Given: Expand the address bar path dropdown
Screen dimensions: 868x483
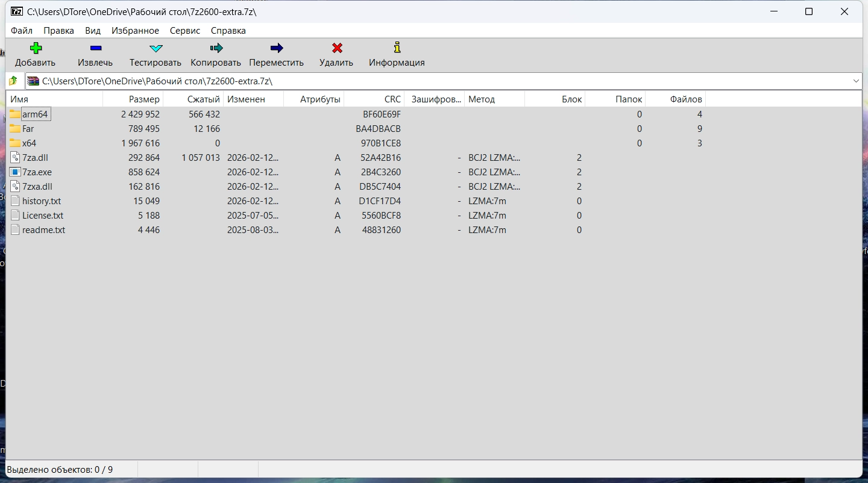Looking at the screenshot, I should click(x=856, y=81).
